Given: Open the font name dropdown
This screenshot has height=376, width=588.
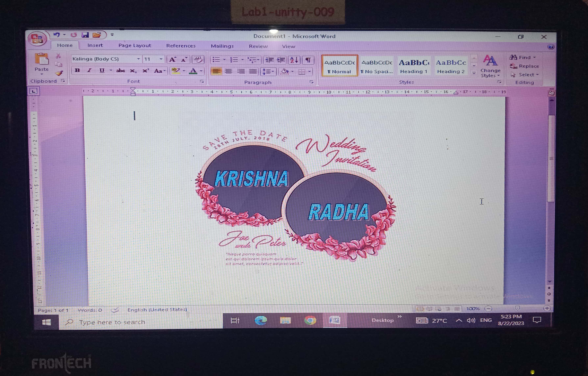Looking at the screenshot, I should 138,59.
